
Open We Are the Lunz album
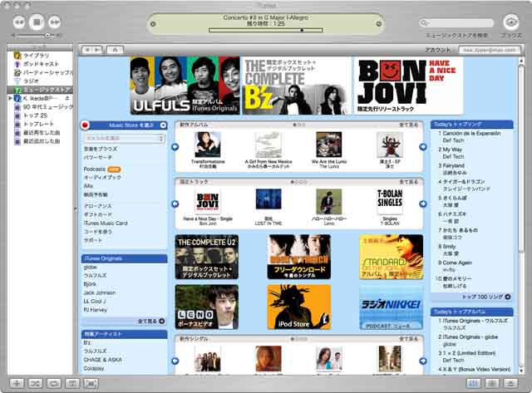click(x=329, y=145)
